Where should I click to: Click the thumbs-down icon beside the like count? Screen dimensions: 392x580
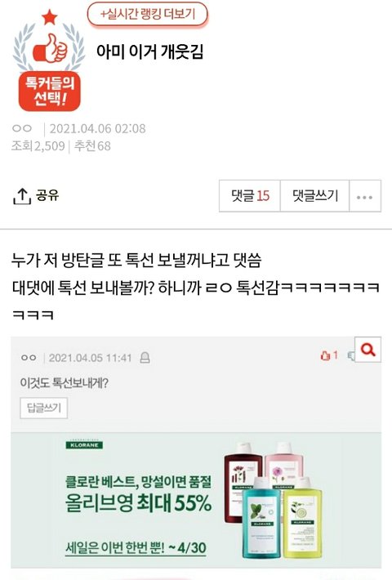tap(351, 356)
